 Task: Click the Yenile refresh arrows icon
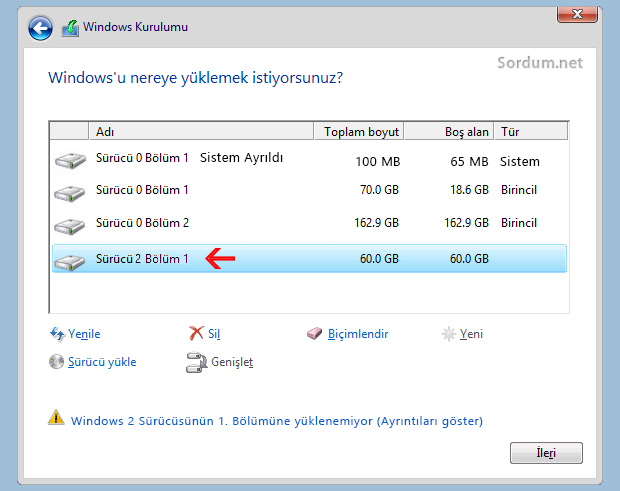pos(57,334)
